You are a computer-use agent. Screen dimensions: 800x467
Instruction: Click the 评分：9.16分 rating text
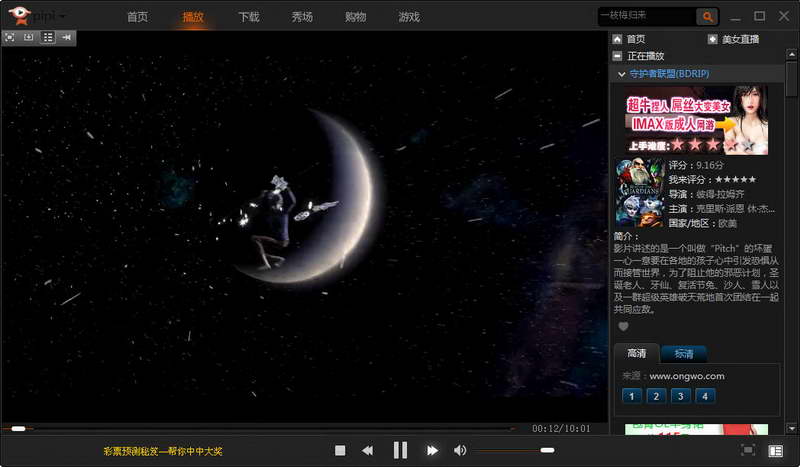coord(696,165)
